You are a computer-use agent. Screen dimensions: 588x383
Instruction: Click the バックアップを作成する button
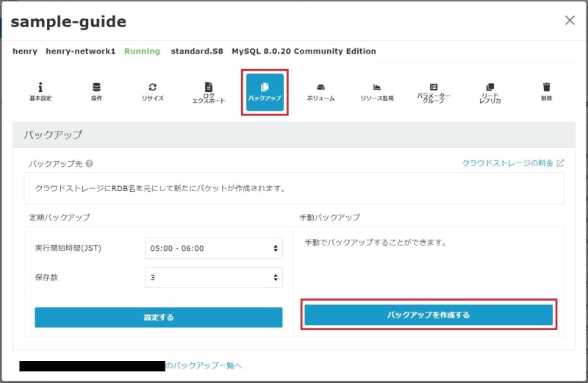(x=429, y=315)
